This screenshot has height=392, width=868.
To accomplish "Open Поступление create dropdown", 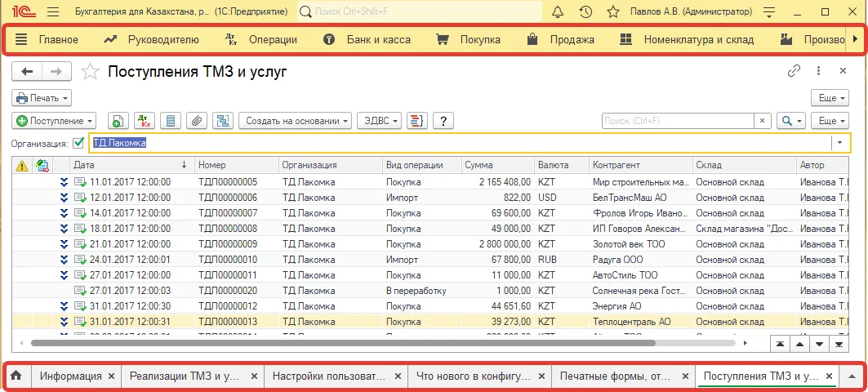I will 54,121.
